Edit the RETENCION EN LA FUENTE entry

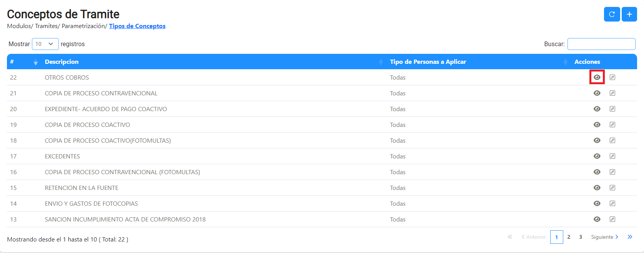[612, 188]
